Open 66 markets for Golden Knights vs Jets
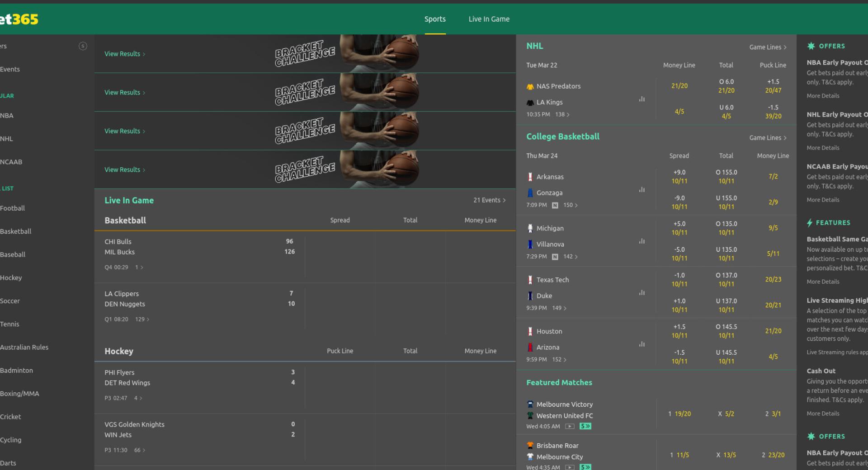Image resolution: width=868 pixels, height=470 pixels. [x=139, y=450]
